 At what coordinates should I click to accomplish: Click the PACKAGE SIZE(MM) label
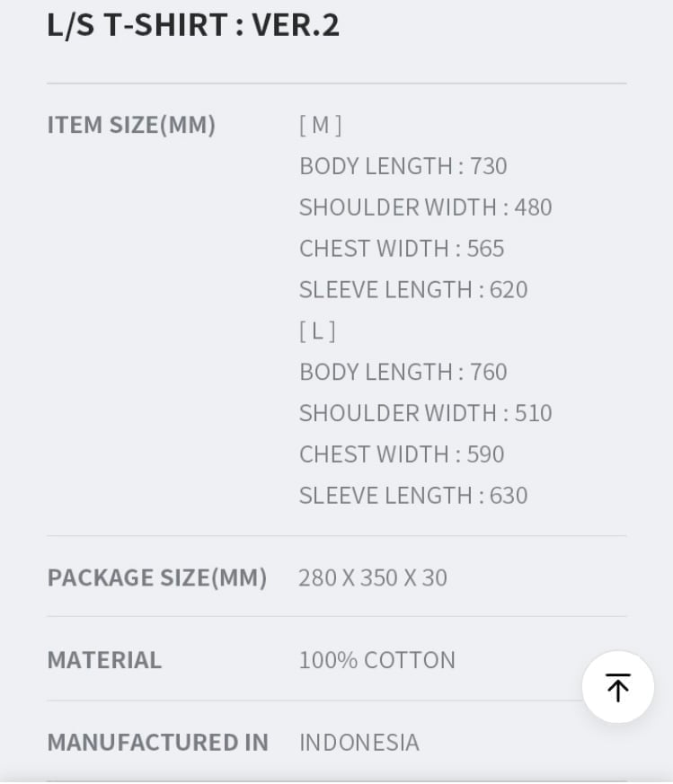click(157, 578)
